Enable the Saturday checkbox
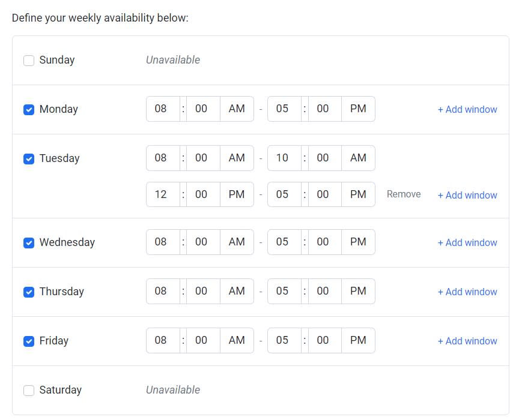 tap(29, 390)
